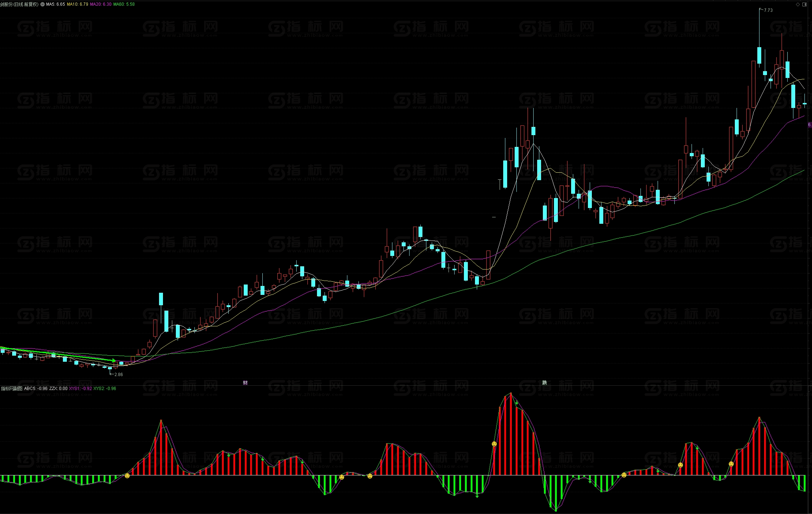Screen dimensions: 812x514
Task: Toggle the side panel icon at top right
Action: click(x=804, y=4)
